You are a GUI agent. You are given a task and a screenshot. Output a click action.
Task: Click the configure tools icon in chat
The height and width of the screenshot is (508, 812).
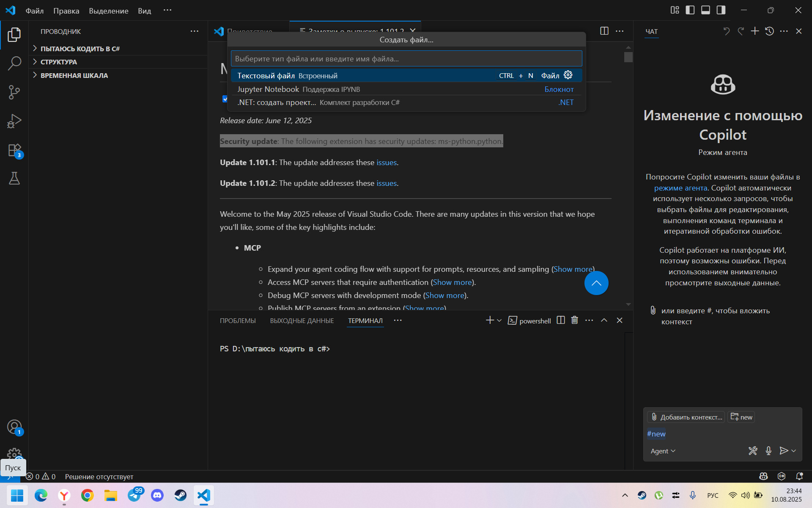point(753,451)
